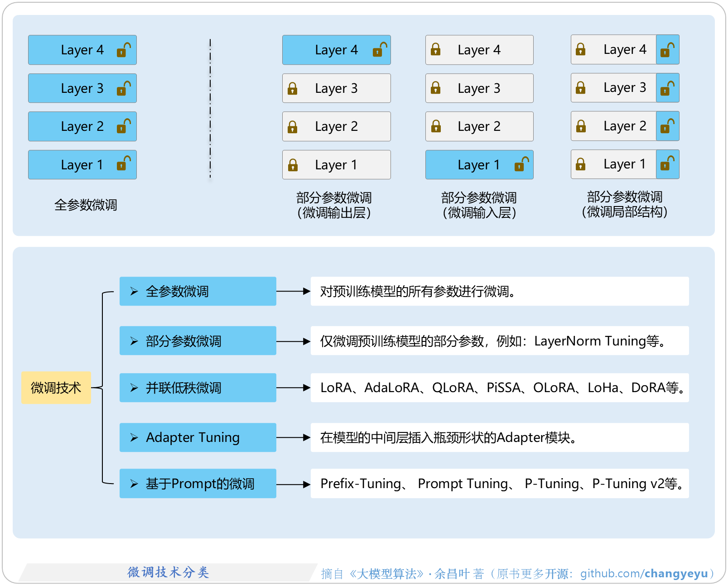Click the locked padlock on Layer 3 output-tuning column
The height and width of the screenshot is (585, 728).
[292, 88]
